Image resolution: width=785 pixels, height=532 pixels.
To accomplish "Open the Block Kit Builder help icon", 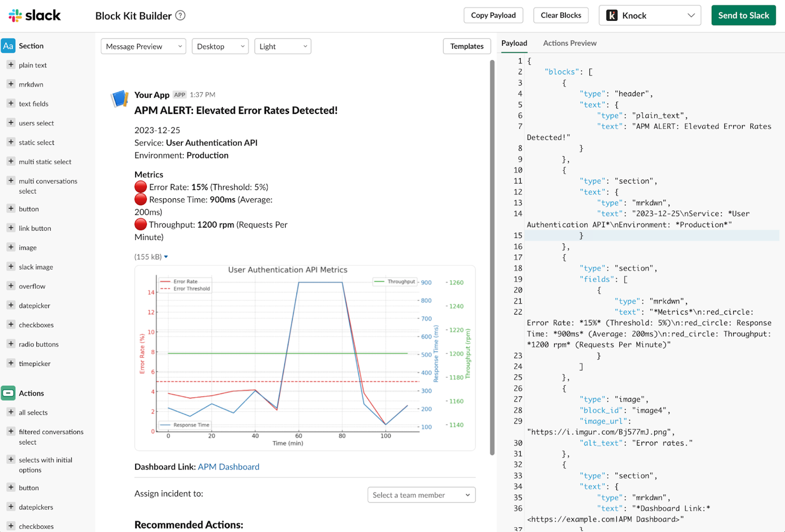I will pos(180,15).
